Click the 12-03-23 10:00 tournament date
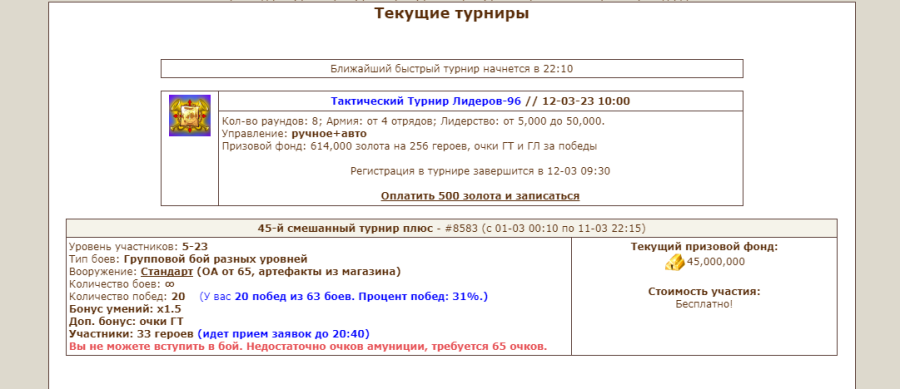This screenshot has width=900, height=389. tap(585, 102)
